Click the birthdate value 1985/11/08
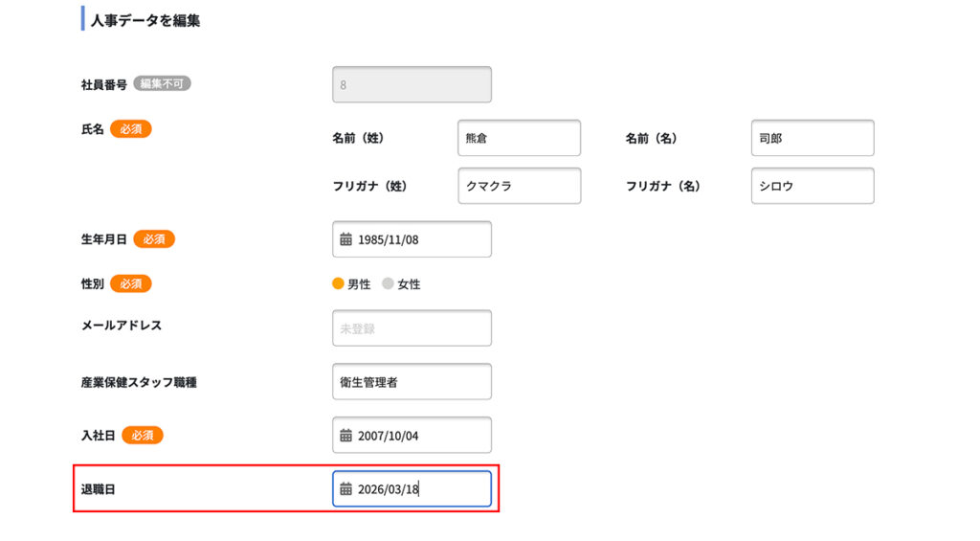This screenshot has width=980, height=541. coord(389,239)
